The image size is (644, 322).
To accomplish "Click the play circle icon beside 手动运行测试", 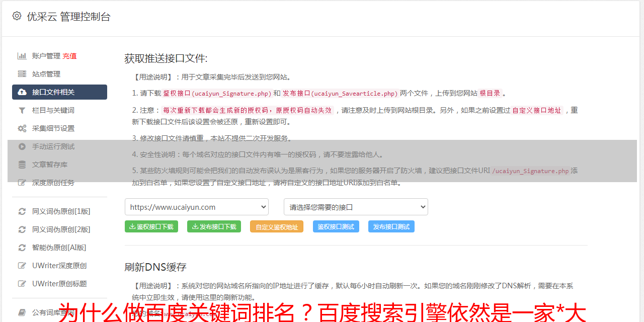I will coord(22,146).
